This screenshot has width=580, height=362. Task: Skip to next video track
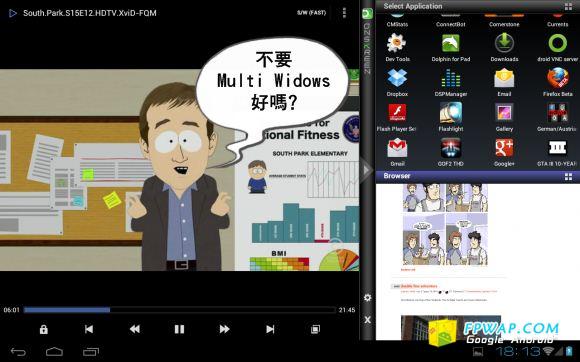click(270, 329)
